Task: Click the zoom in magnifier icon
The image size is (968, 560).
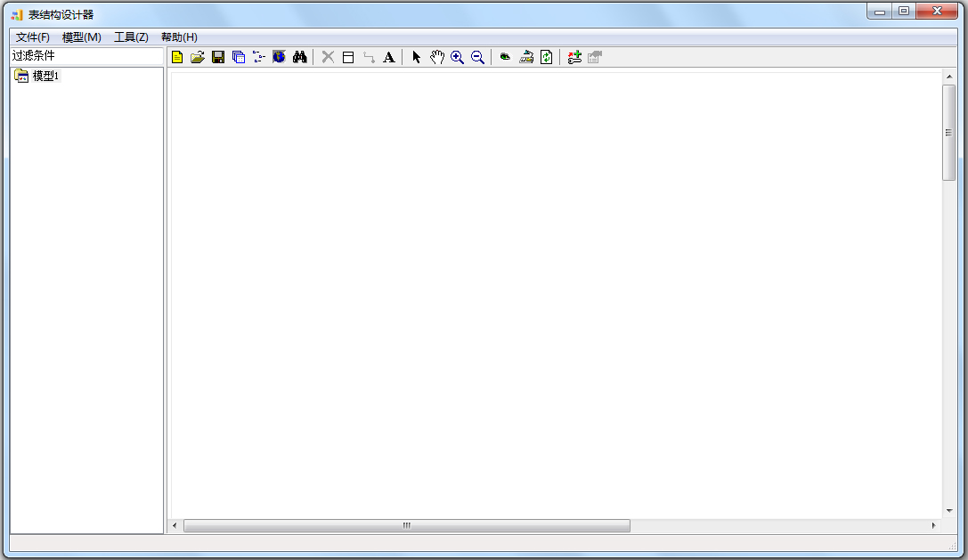Action: click(458, 57)
